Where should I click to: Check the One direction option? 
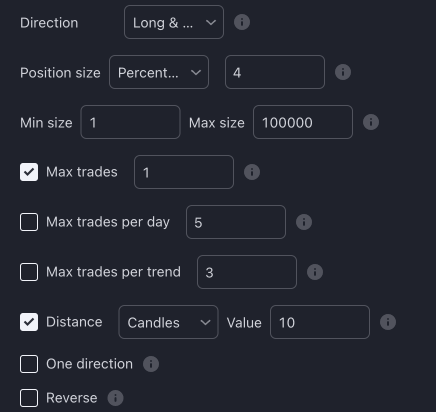[29, 364]
